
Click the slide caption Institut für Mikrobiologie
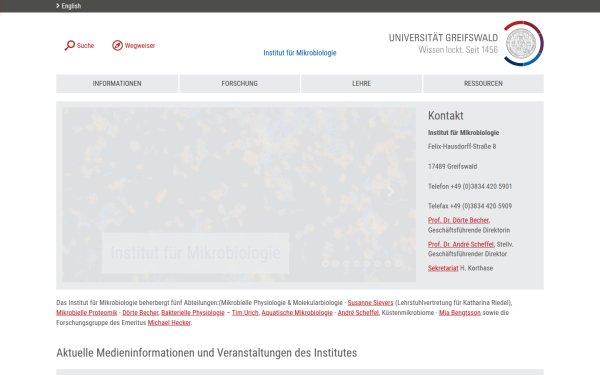coord(196,253)
